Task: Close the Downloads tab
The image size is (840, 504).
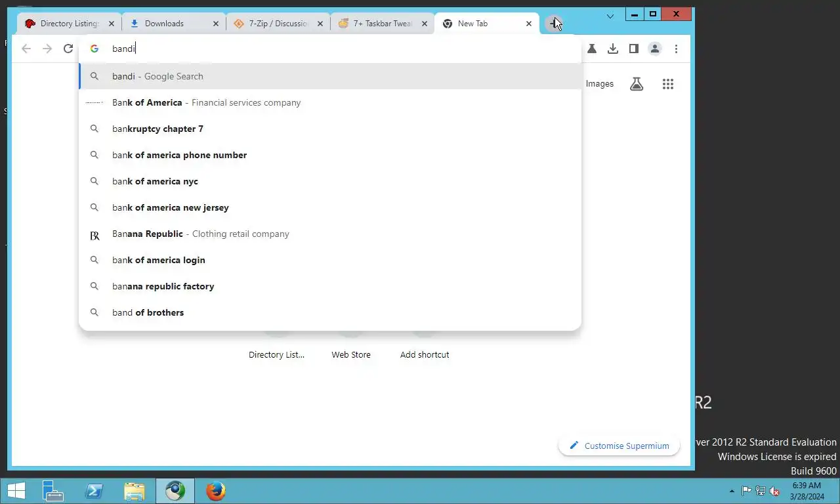Action: [216, 24]
